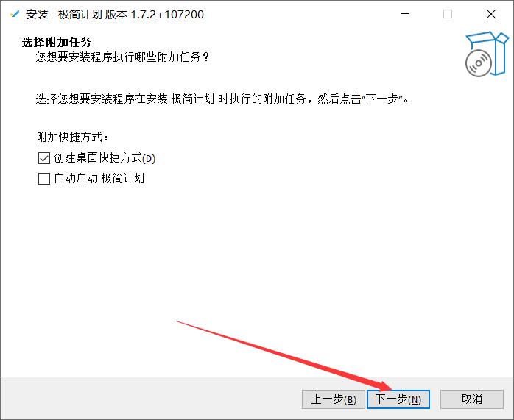514x420 pixels.
Task: Click empty grey area left of 上一步(B)
Action: [x=151, y=399]
